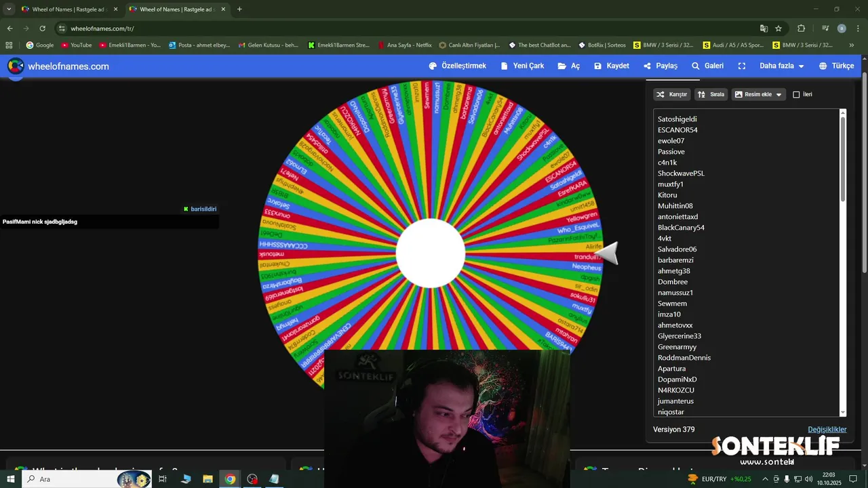Open the notification center icon
The height and width of the screenshot is (488, 868).
pos(853,479)
